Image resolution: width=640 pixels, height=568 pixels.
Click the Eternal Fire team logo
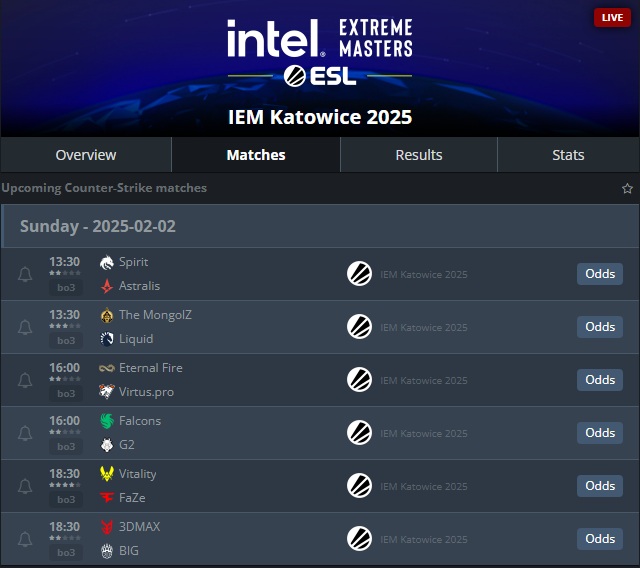coord(107,368)
